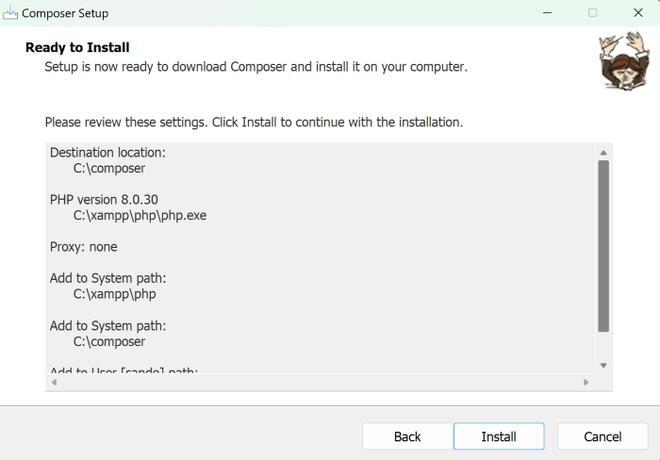Click the Composer conductor logo image
The height and width of the screenshot is (460, 660).
(621, 60)
